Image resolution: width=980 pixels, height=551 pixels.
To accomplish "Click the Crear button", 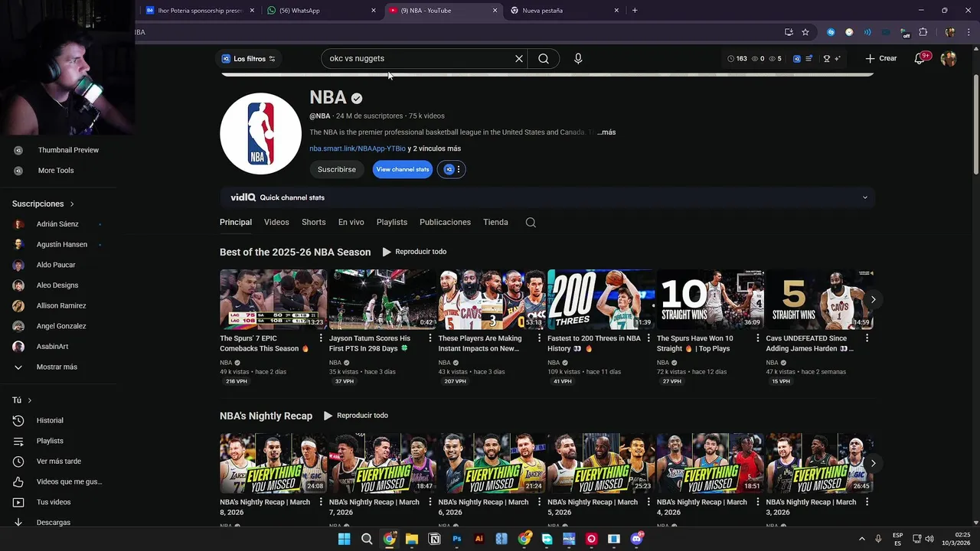I will (x=881, y=59).
